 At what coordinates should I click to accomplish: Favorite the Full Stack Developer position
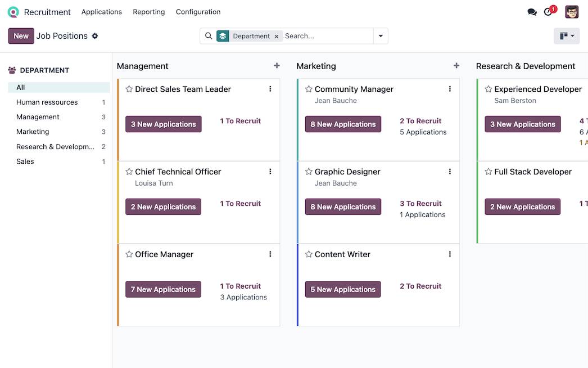(x=487, y=172)
